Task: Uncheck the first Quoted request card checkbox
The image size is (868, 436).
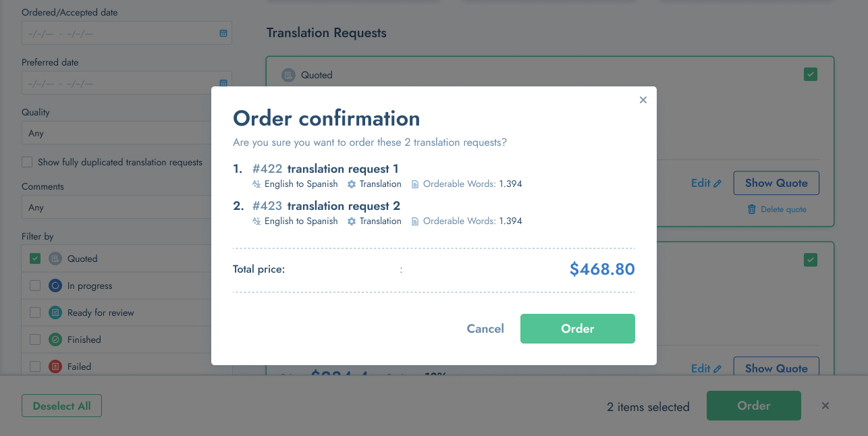Action: 811,74
